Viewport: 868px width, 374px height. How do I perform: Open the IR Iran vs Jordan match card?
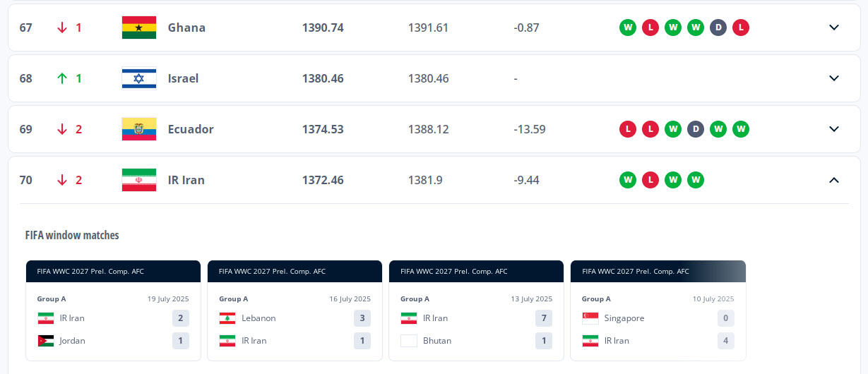tap(113, 310)
